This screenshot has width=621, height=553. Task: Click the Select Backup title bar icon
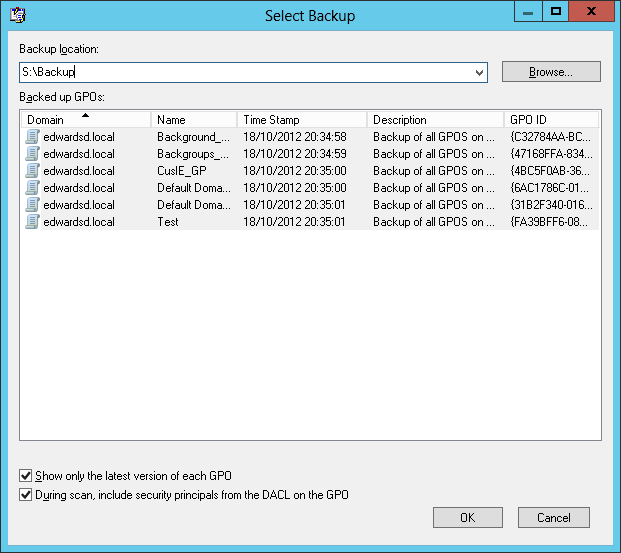coord(17,15)
